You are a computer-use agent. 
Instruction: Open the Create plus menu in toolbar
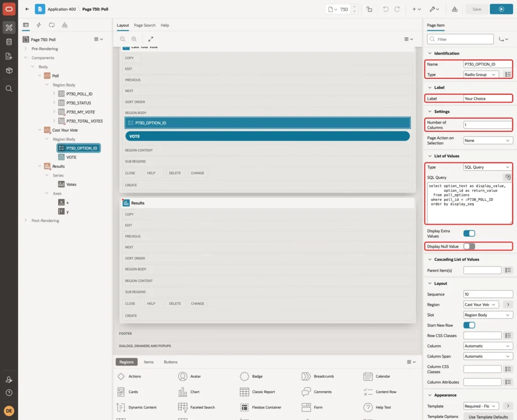pos(417,9)
